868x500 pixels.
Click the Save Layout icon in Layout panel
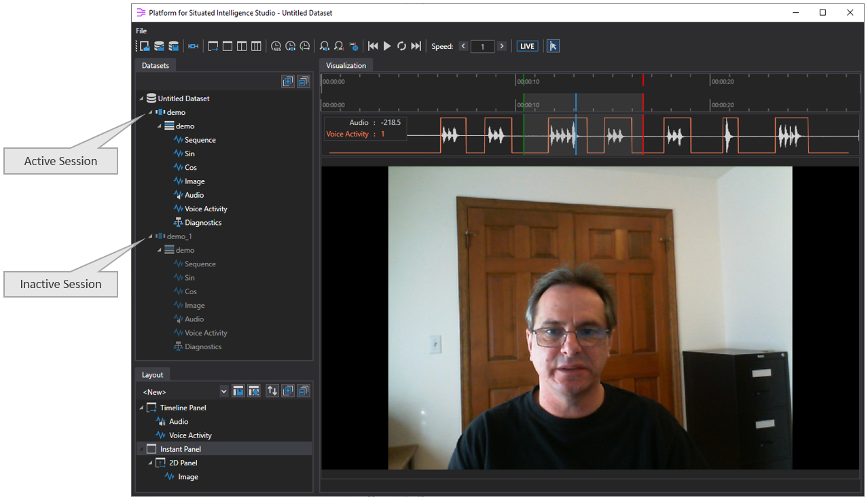click(x=238, y=391)
